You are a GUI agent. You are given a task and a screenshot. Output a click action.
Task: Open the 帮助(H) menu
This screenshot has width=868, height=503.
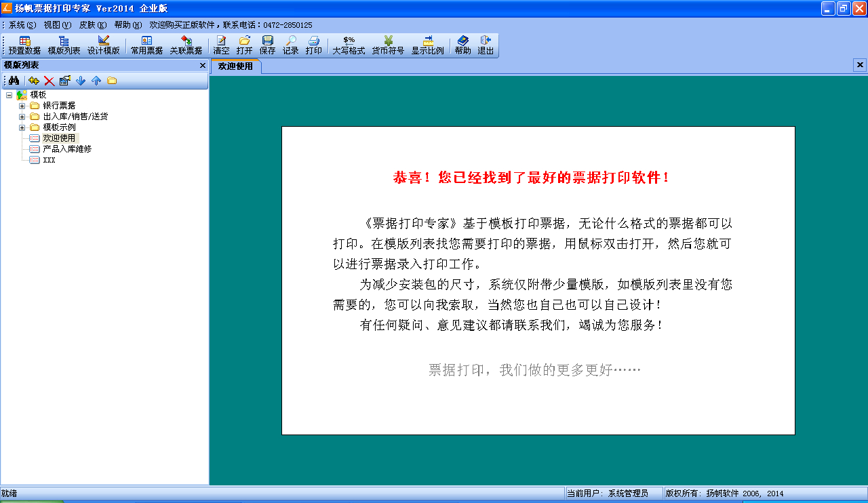(128, 24)
